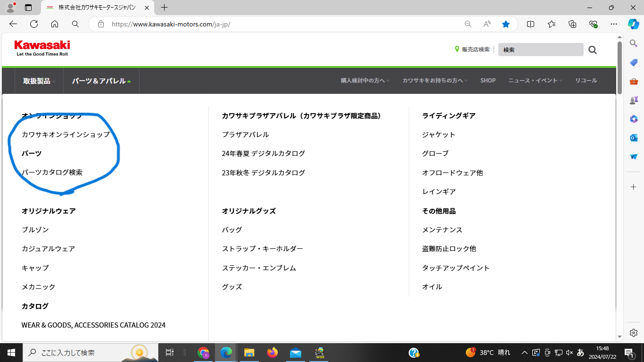This screenshot has width=644, height=362.
Task: Click the search magnifier icon beside 検索 field
Action: click(593, 49)
